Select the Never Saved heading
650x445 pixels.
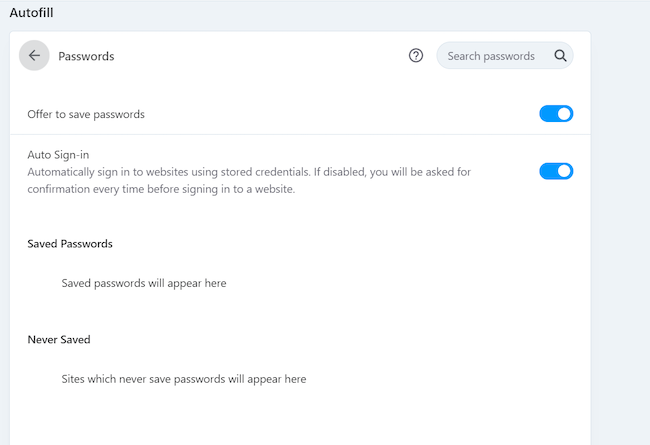[x=59, y=339]
